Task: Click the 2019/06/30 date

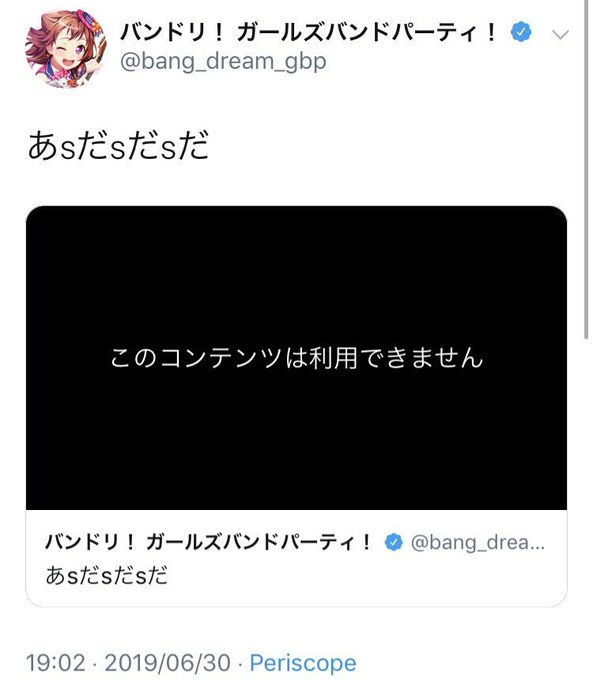Action: (167, 664)
